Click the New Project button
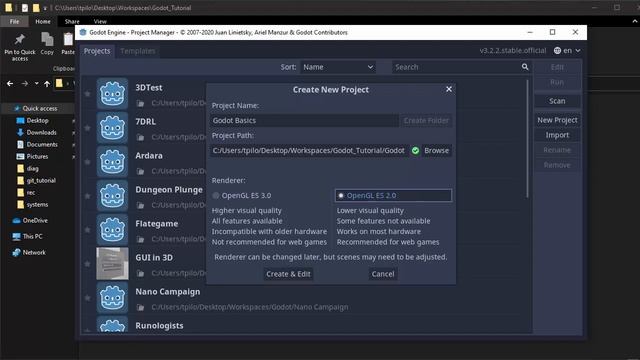 pos(557,120)
